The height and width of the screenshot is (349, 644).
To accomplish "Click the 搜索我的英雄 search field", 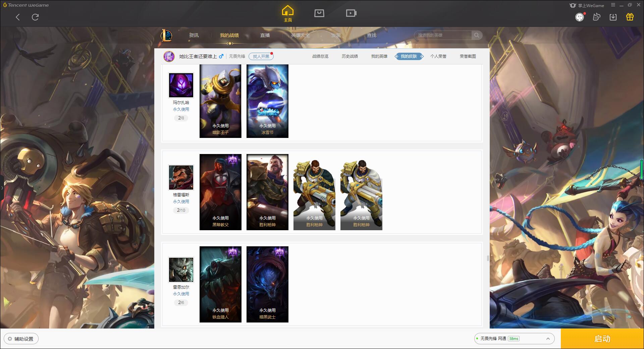I will click(x=443, y=35).
